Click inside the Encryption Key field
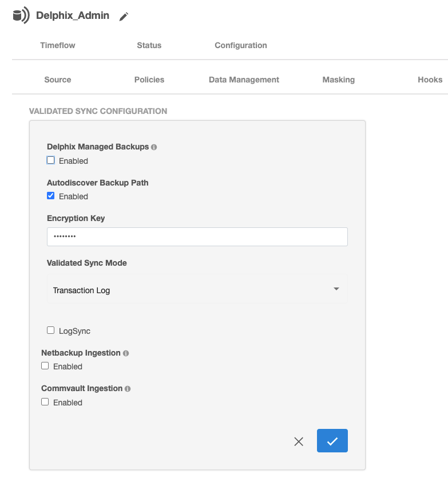This screenshot has width=448, height=477. click(x=197, y=236)
